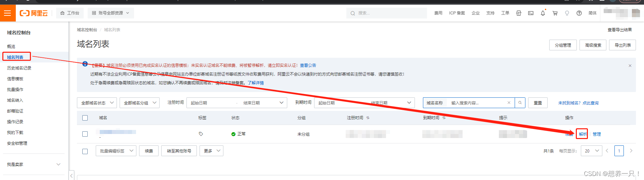The height and width of the screenshot is (180, 644).
Task: Change page size dropdown showing 20
Action: point(592,151)
